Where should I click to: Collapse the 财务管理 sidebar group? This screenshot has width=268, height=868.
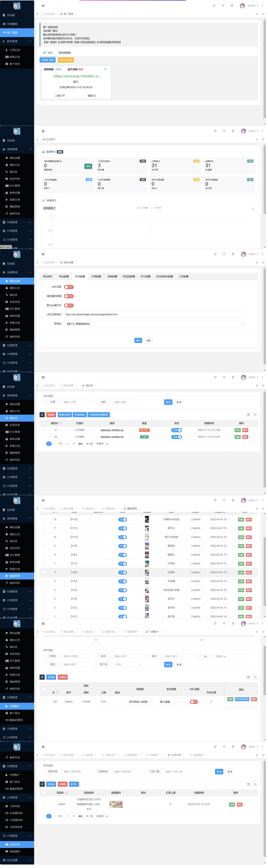(17, 41)
